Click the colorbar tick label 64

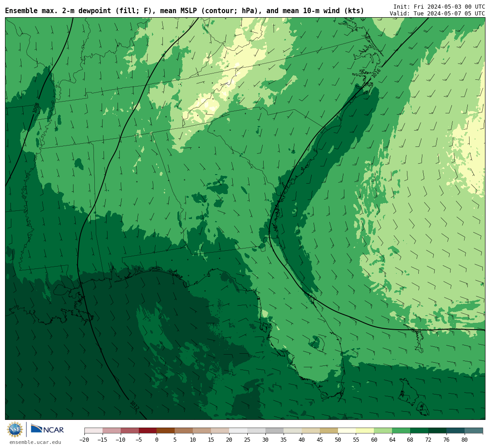[x=392, y=439]
